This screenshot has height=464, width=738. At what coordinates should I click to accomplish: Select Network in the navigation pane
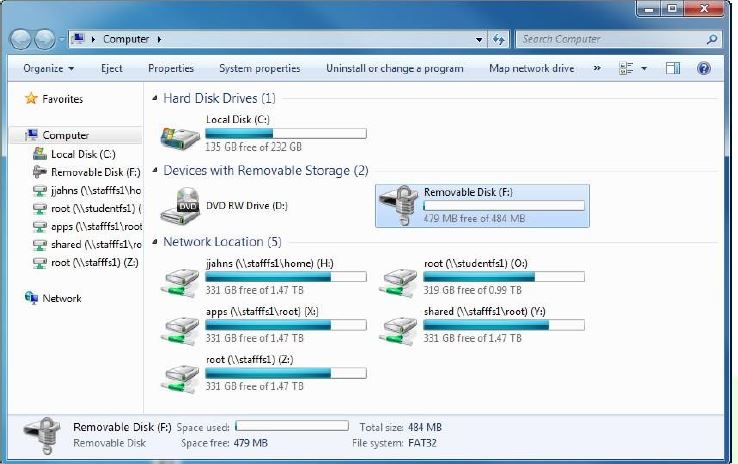[61, 298]
